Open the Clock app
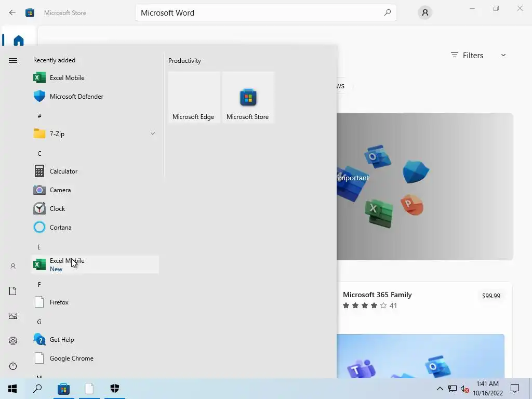Screen dimensions: 532x399 coord(95,209)
